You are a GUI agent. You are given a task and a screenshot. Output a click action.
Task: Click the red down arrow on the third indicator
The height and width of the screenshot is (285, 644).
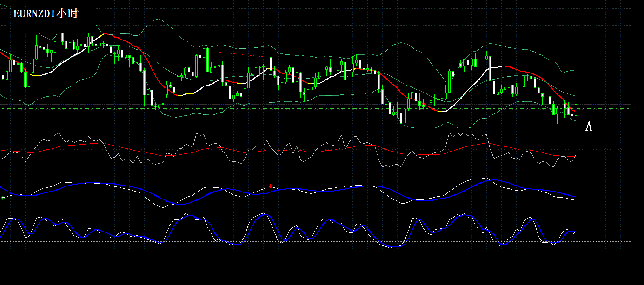pyautogui.click(x=271, y=186)
